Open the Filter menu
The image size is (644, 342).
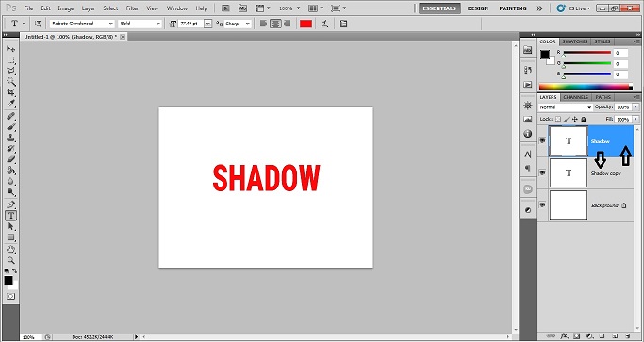coord(132,8)
